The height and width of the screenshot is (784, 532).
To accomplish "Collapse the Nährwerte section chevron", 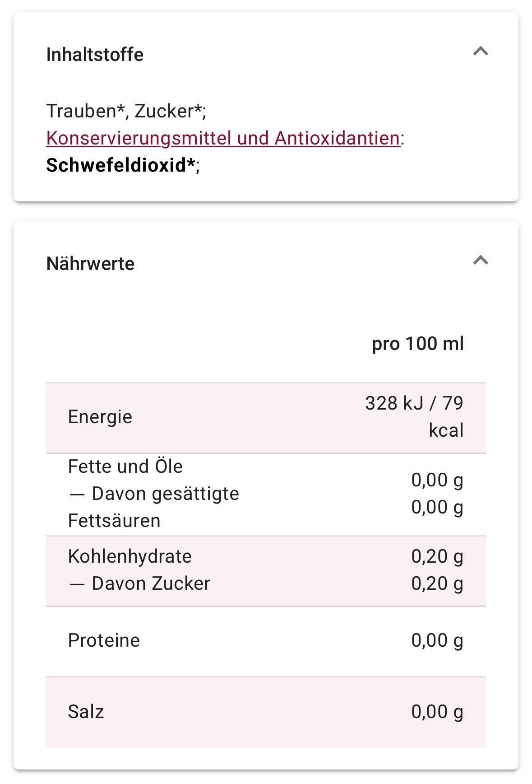I will tap(481, 260).
